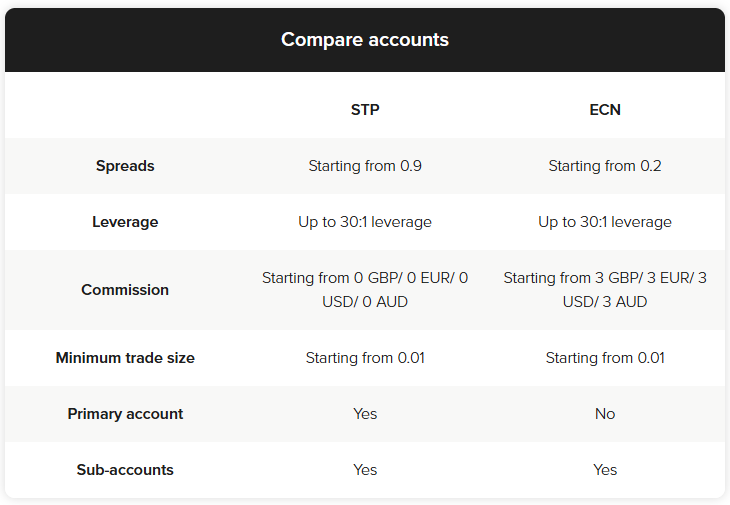The width and height of the screenshot is (730, 505).
Task: Click the Primary account row label
Action: (x=125, y=414)
